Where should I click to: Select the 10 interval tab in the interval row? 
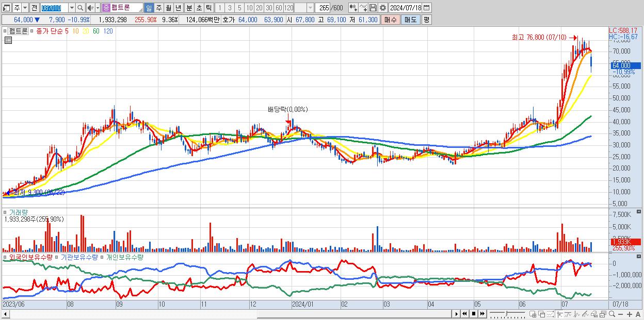point(249,8)
